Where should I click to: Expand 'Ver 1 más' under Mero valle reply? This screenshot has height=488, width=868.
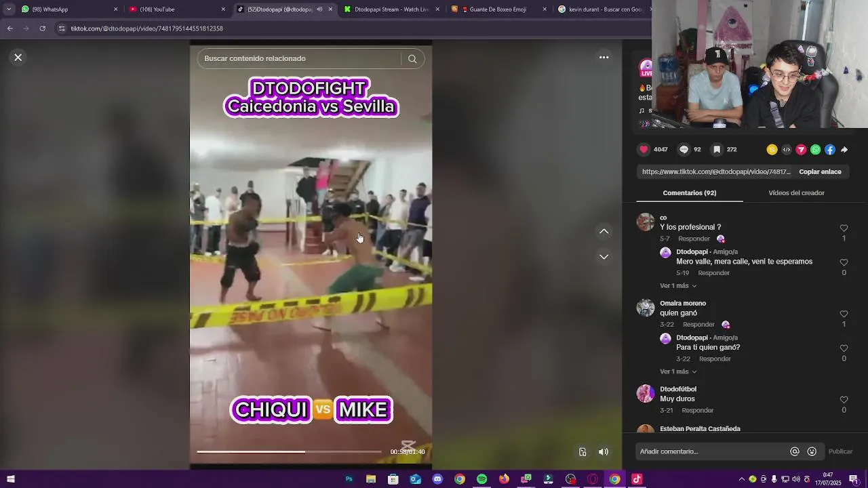click(x=678, y=286)
